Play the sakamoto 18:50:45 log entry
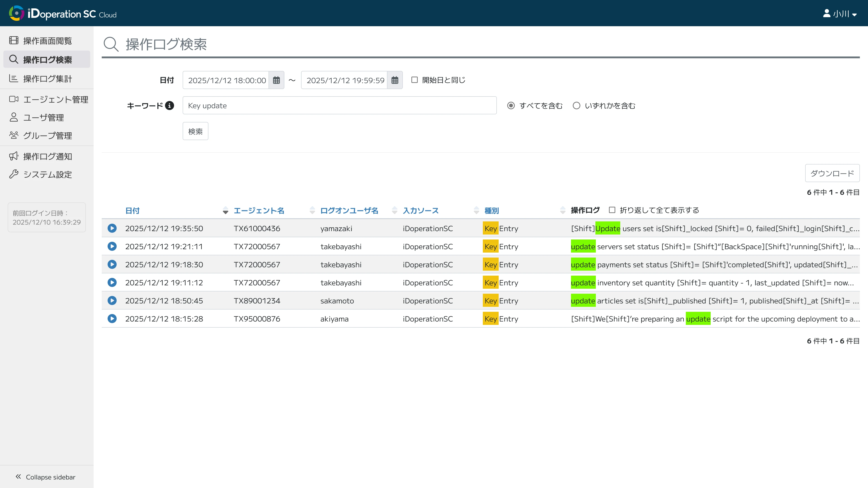Viewport: 868px width, 488px height. click(x=112, y=300)
